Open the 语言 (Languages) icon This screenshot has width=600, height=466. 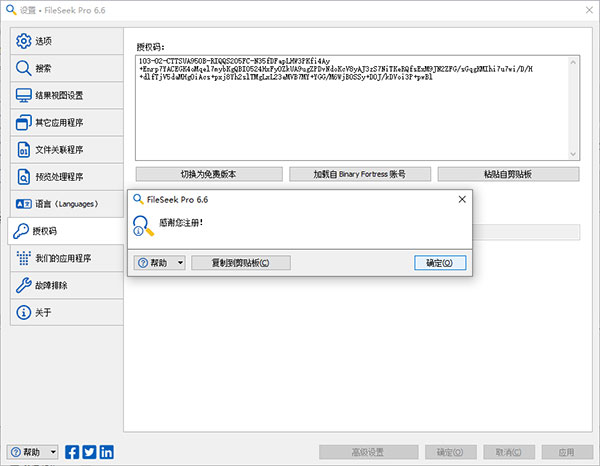[23, 204]
